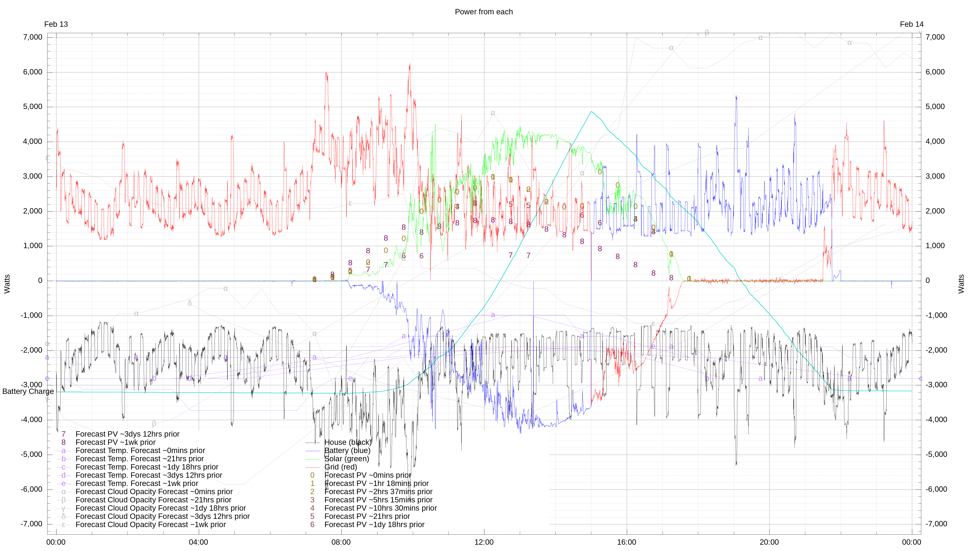The height and width of the screenshot is (551, 980).
Task: Click the '0' marker for Forecast PV ~0mins prior
Action: click(x=312, y=475)
